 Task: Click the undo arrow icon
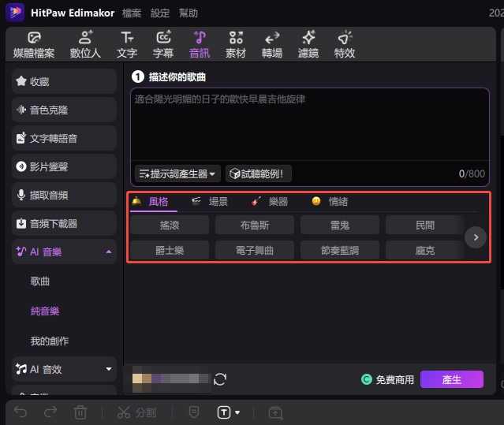[x=21, y=412]
